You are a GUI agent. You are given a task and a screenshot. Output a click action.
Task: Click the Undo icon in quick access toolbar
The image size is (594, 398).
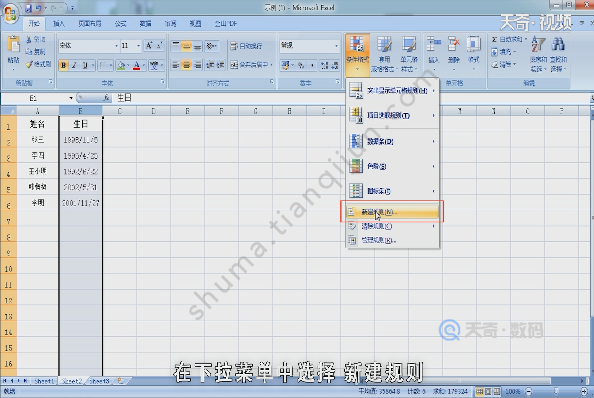coord(38,8)
